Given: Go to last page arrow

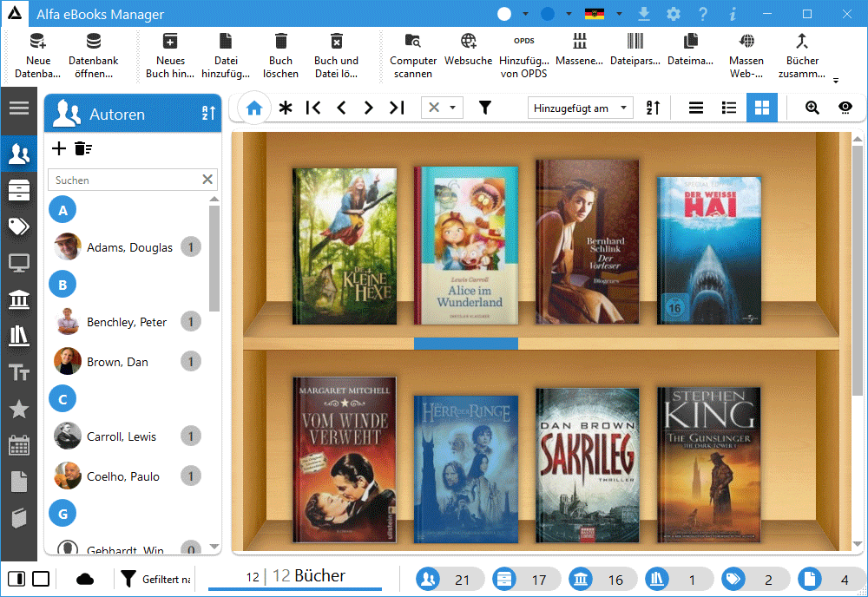Looking at the screenshot, I should click(x=397, y=108).
